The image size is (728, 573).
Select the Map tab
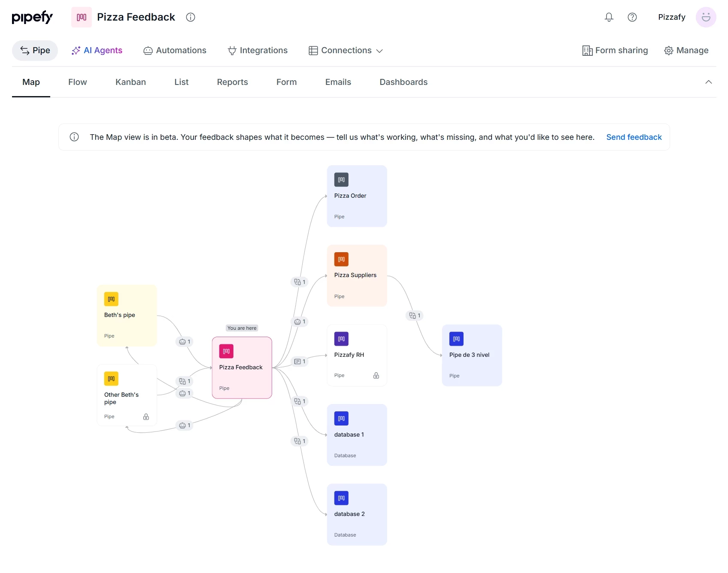(31, 82)
